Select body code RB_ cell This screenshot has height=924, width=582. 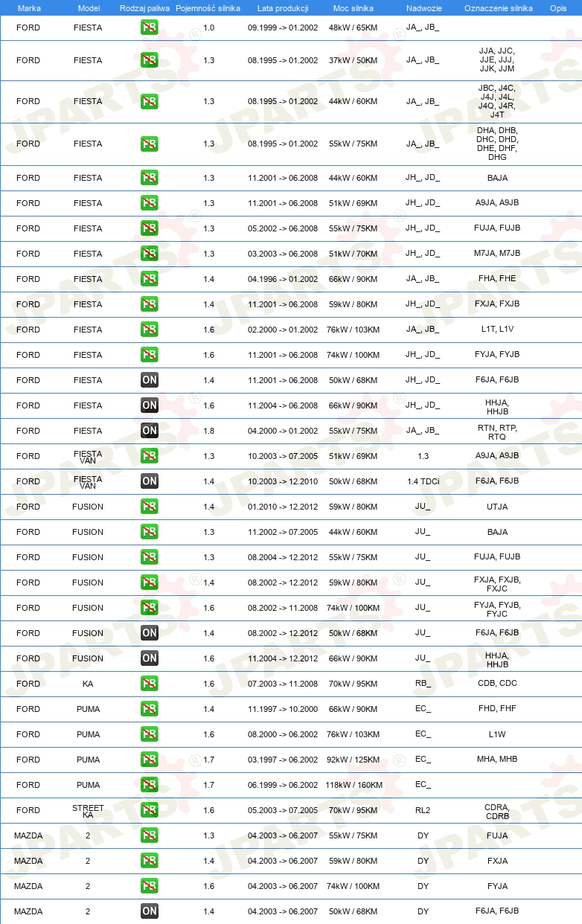click(x=423, y=684)
